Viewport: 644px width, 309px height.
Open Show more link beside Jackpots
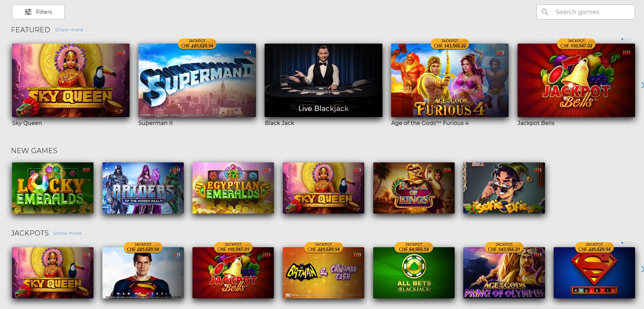point(67,233)
